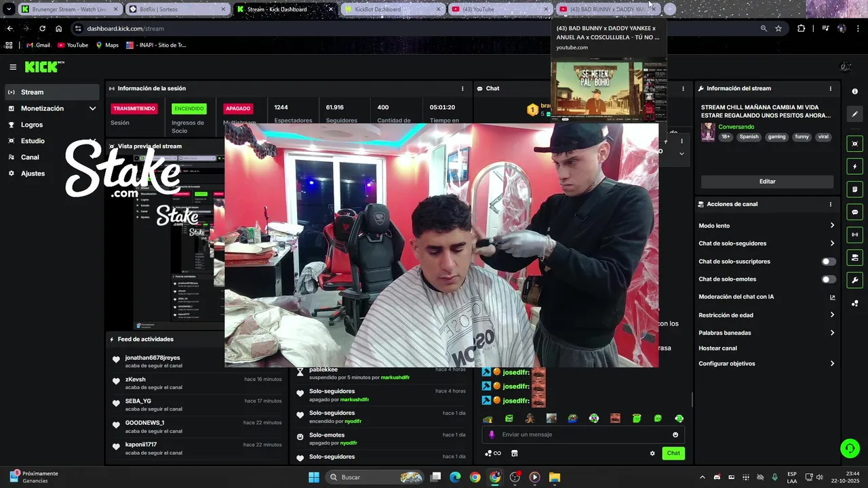Click the channel points infinity icon
The image size is (868, 488).
pyautogui.click(x=493, y=453)
